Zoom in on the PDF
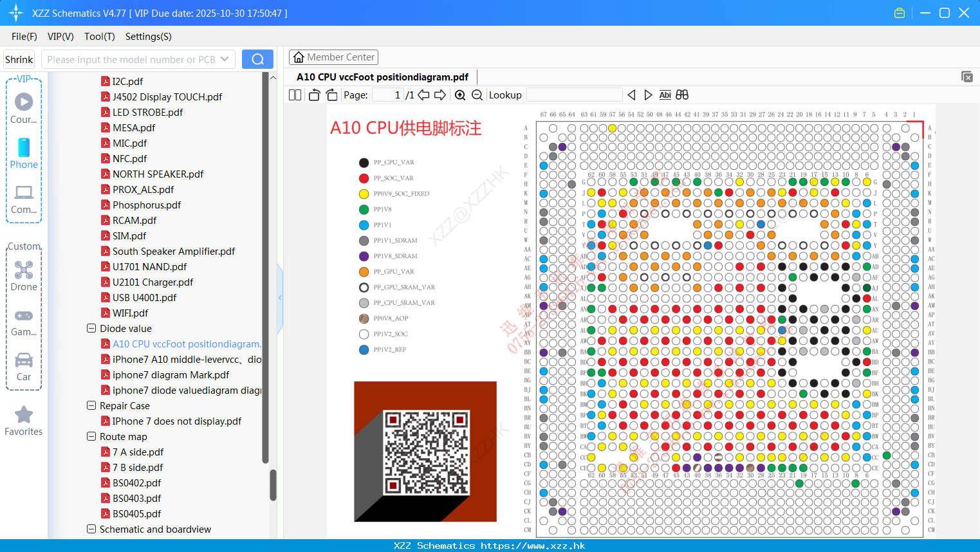This screenshot has height=552, width=980. coord(460,95)
